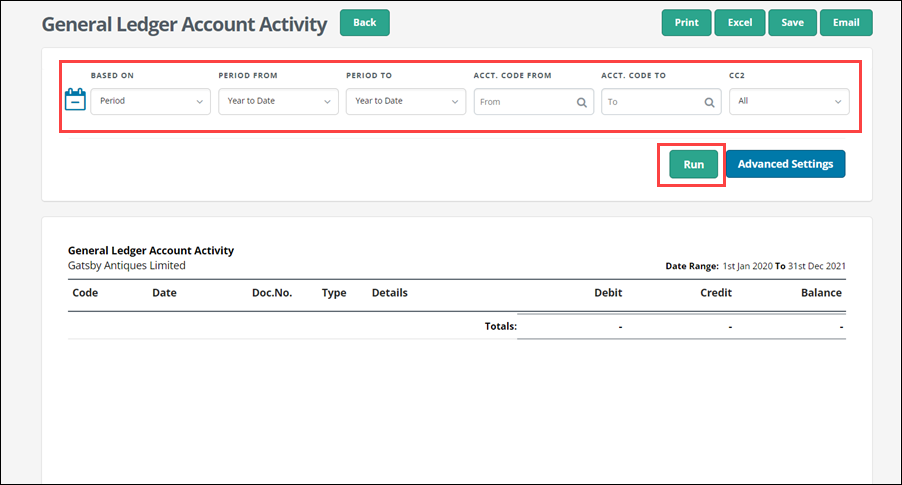Click the Date column header
Viewport: 902px width, 485px height.
165,293
